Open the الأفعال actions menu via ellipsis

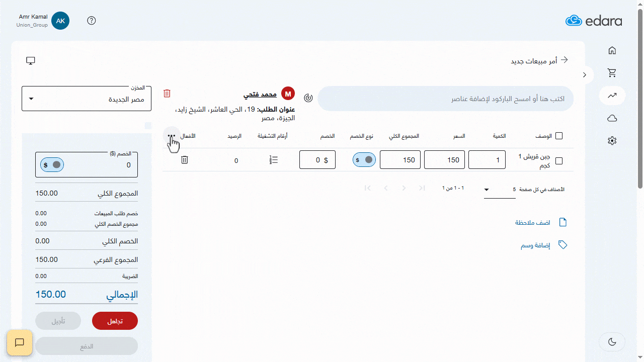point(172,136)
